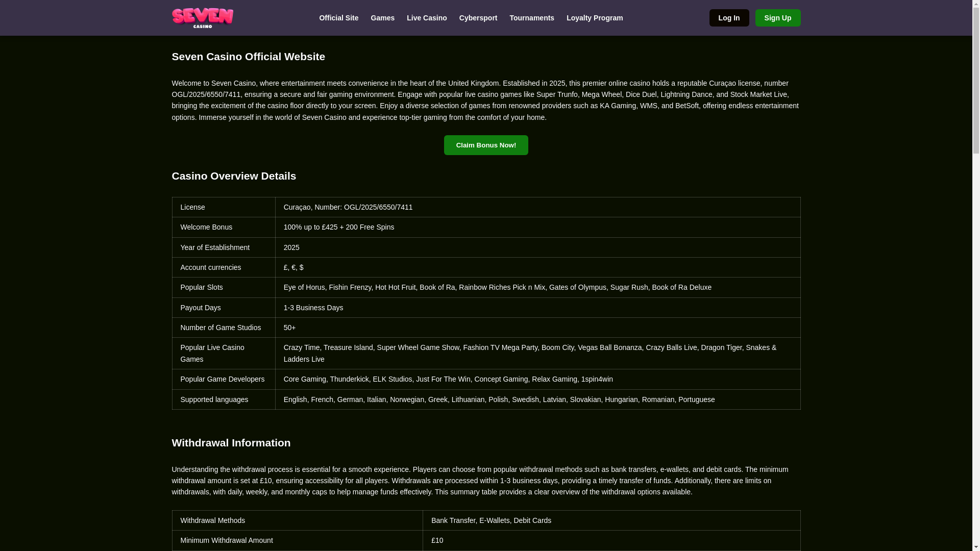This screenshot has height=551, width=980.
Task: Open the Cybersport menu item
Action: click(478, 18)
